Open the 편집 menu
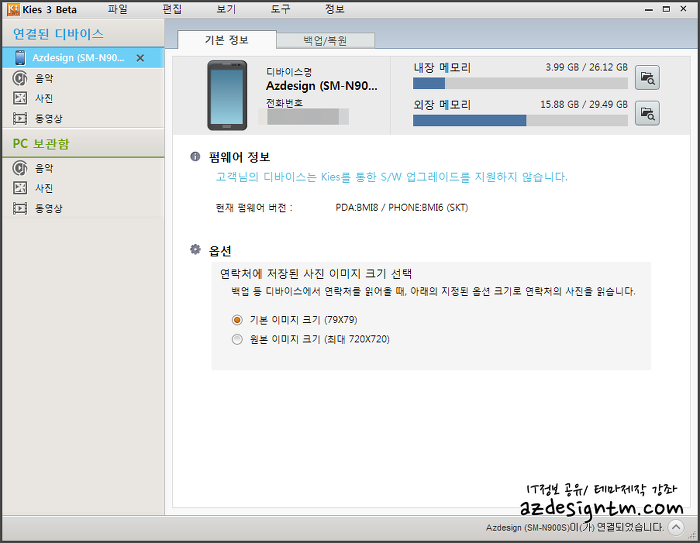Image resolution: width=700 pixels, height=543 pixels. click(172, 9)
